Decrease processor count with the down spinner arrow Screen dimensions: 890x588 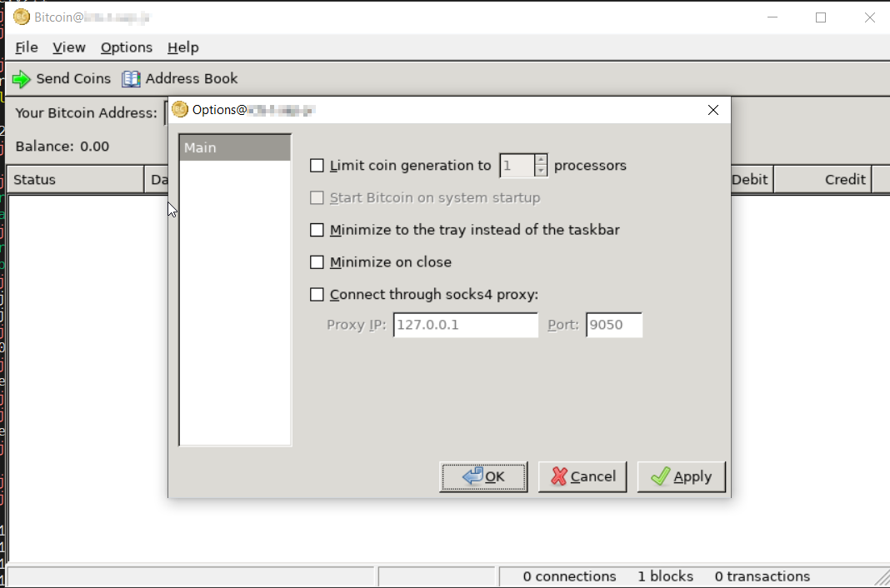pyautogui.click(x=542, y=170)
